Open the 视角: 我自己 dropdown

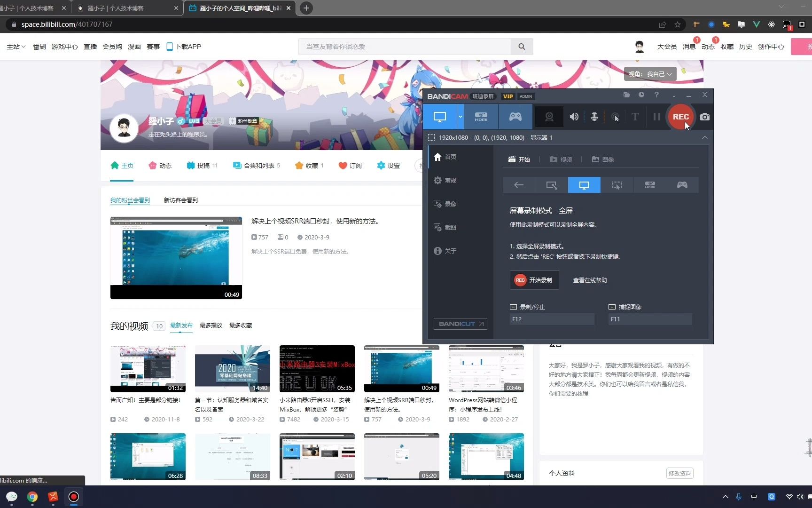click(650, 74)
